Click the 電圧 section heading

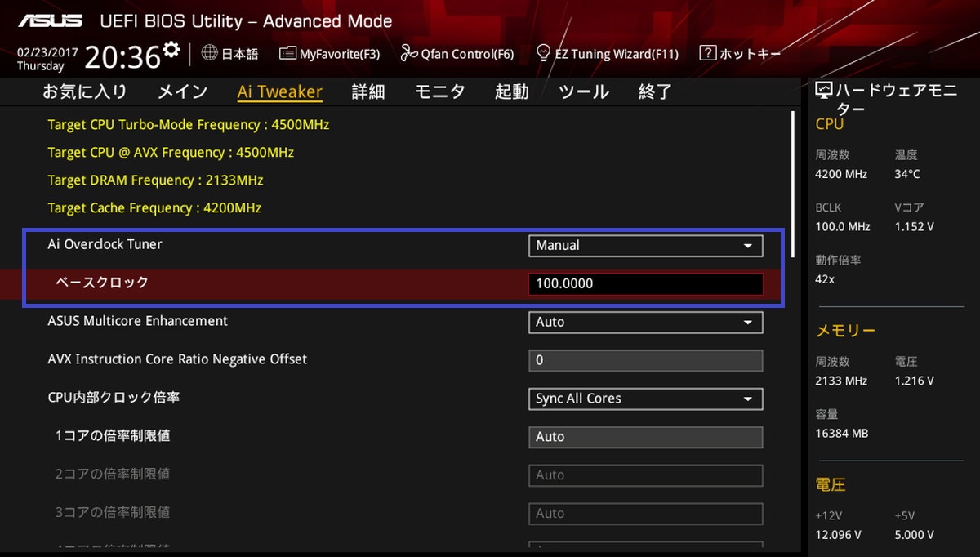pyautogui.click(x=831, y=485)
